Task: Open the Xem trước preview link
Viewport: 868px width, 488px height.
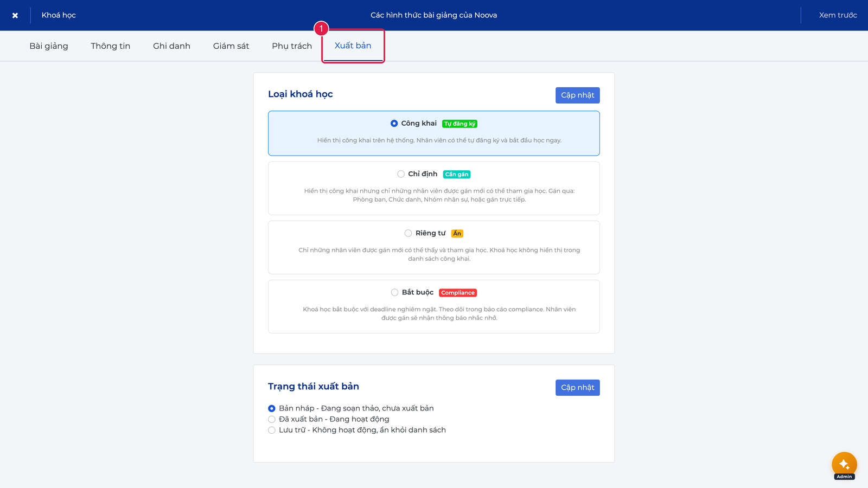Action: click(838, 15)
